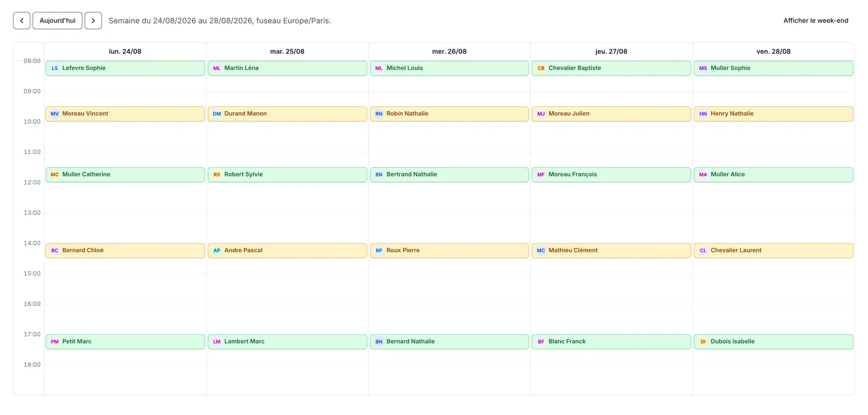868x415 pixels.
Task: Select the lun. 24/08 day header
Action: pyautogui.click(x=125, y=52)
